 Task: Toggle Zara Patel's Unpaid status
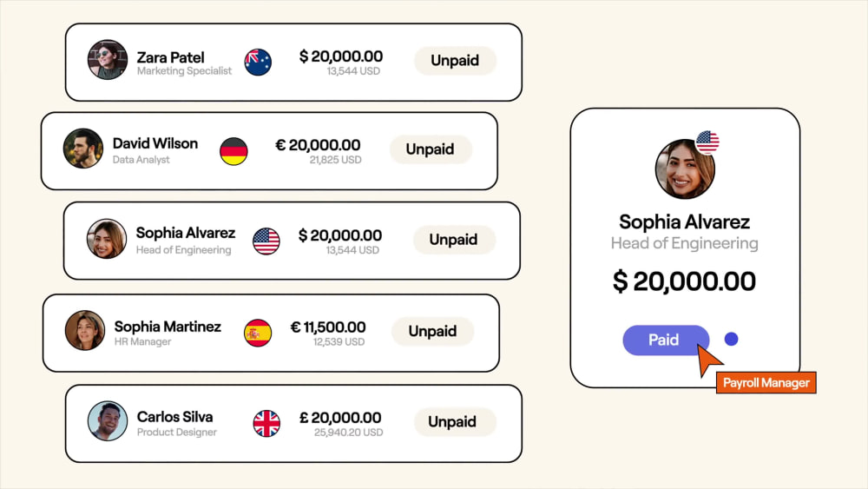coord(455,60)
